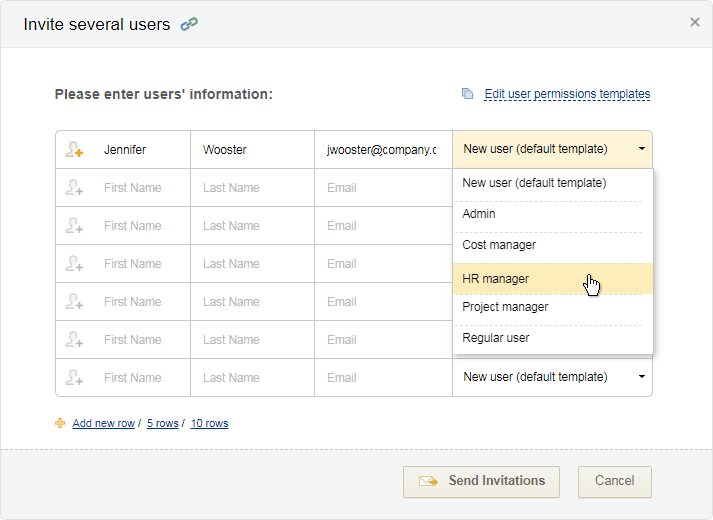Add 10 rows using the link
This screenshot has width=713, height=520.
(x=209, y=423)
